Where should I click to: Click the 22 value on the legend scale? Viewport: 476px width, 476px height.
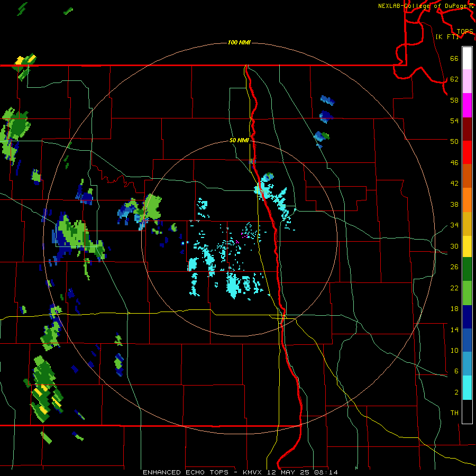click(454, 288)
